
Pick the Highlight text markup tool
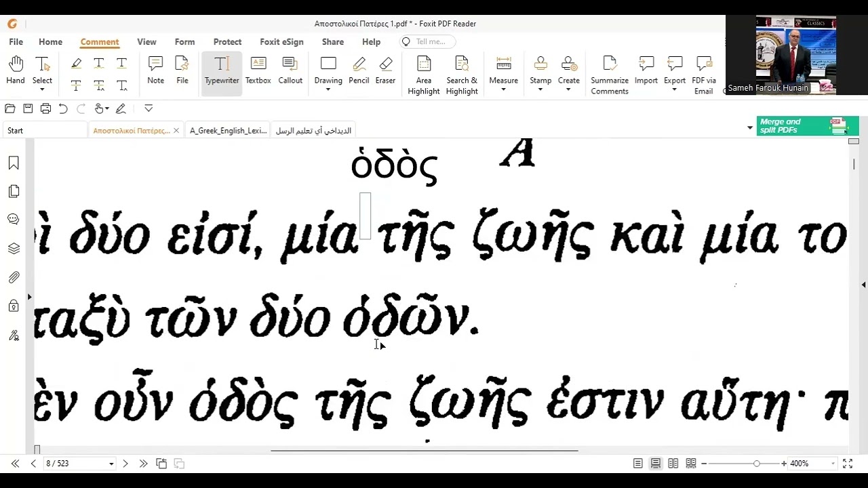coord(76,63)
